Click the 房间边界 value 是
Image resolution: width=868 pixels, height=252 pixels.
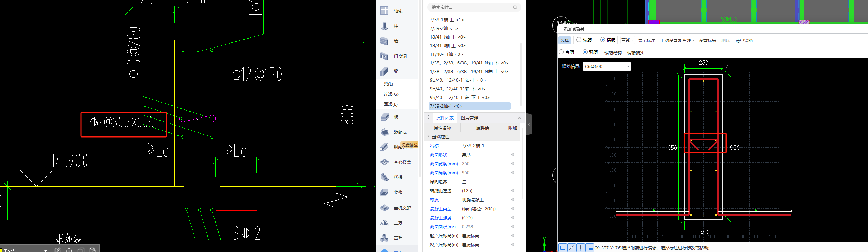tap(483, 181)
